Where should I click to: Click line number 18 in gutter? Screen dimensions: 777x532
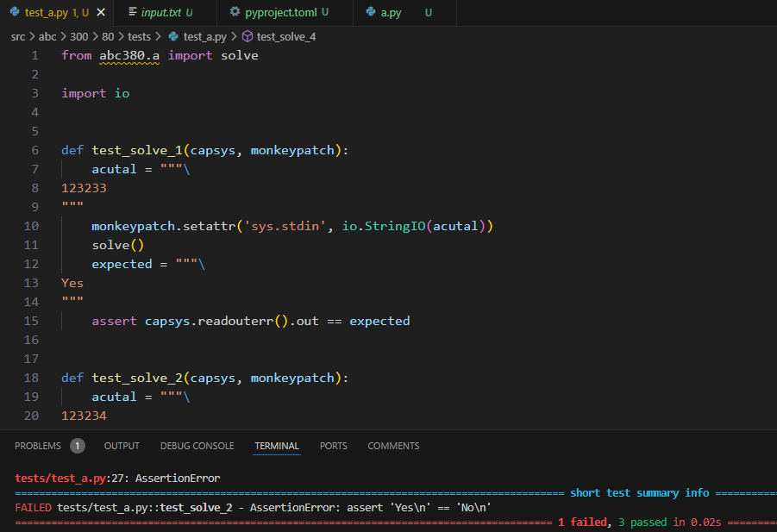click(x=31, y=378)
